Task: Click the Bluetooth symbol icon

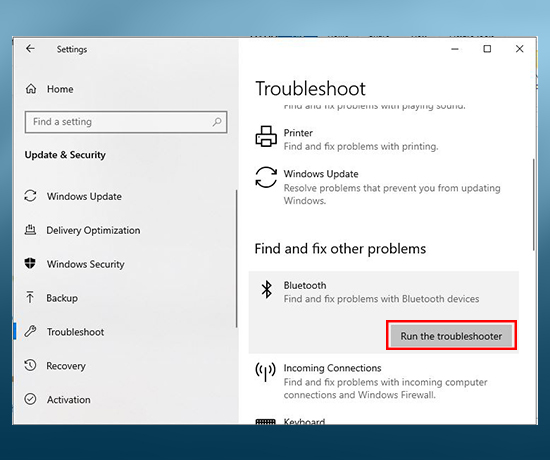Action: coord(267,290)
